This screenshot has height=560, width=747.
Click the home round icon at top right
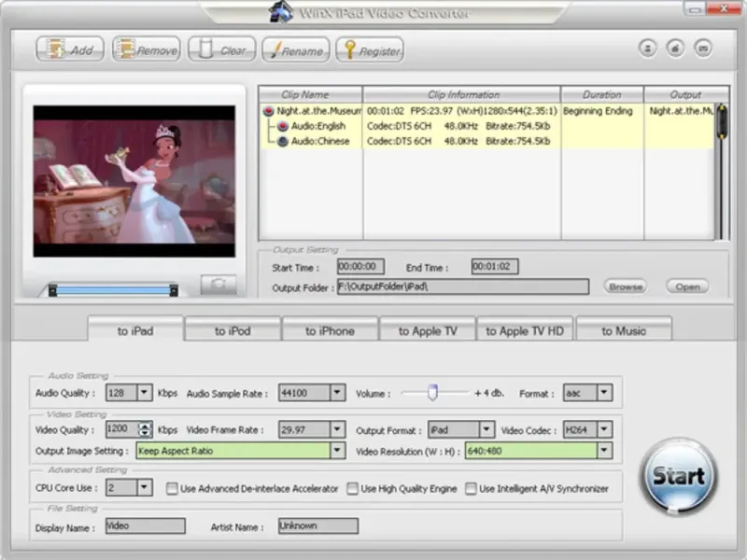pos(675,49)
